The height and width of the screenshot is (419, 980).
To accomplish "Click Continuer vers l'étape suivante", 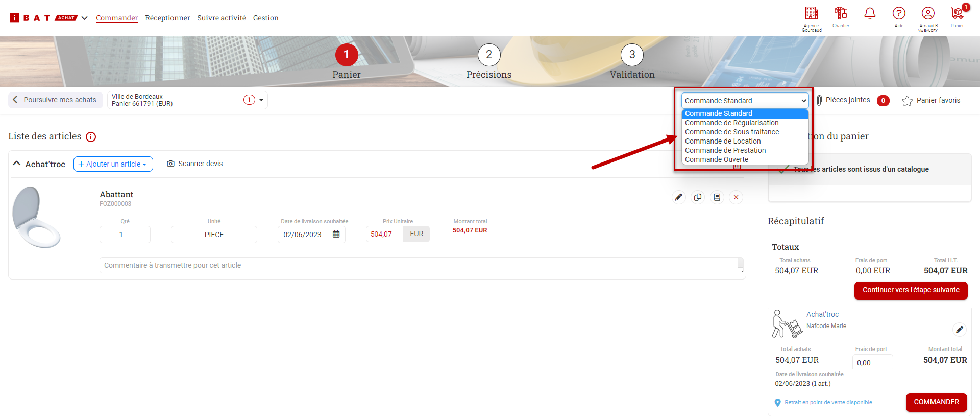I will (911, 290).
